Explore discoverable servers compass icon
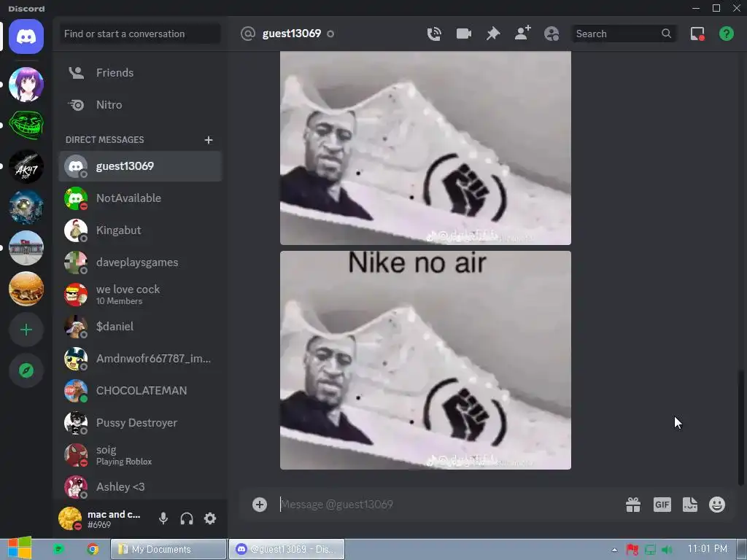The image size is (747, 560). [26, 370]
